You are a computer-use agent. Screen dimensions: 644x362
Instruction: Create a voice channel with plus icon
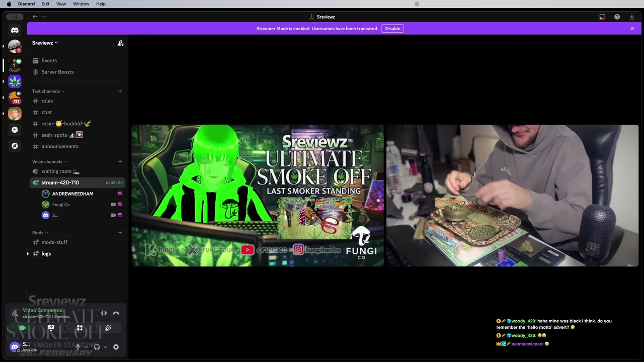click(x=120, y=161)
